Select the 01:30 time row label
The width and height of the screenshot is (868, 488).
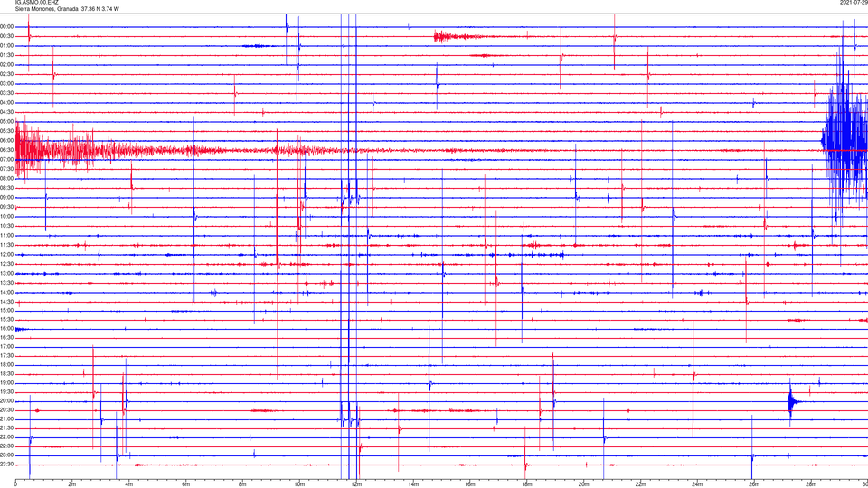pyautogui.click(x=6, y=55)
